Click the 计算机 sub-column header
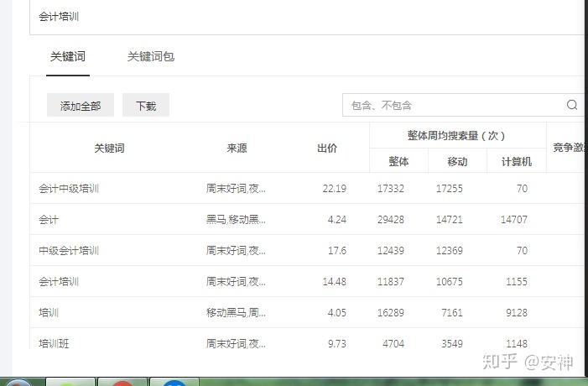588x386 pixels. [517, 162]
